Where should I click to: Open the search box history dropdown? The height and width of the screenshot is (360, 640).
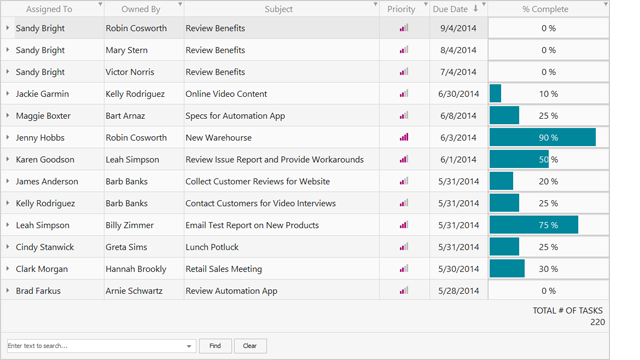[x=189, y=346]
